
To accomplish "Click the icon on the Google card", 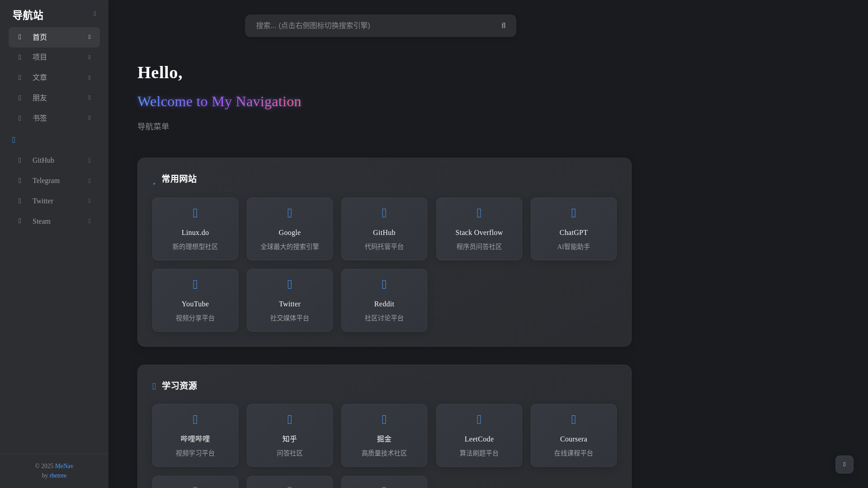I will 290,213.
